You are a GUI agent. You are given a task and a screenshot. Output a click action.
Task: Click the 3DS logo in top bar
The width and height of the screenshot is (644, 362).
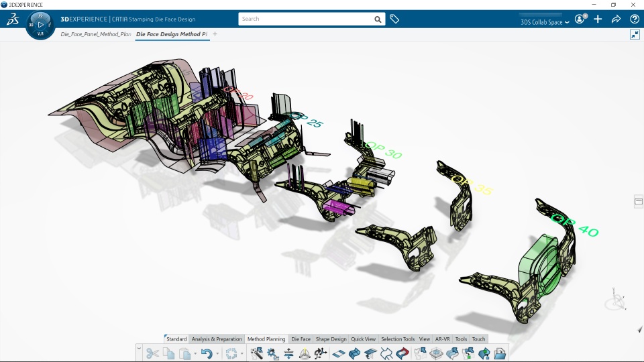click(13, 19)
